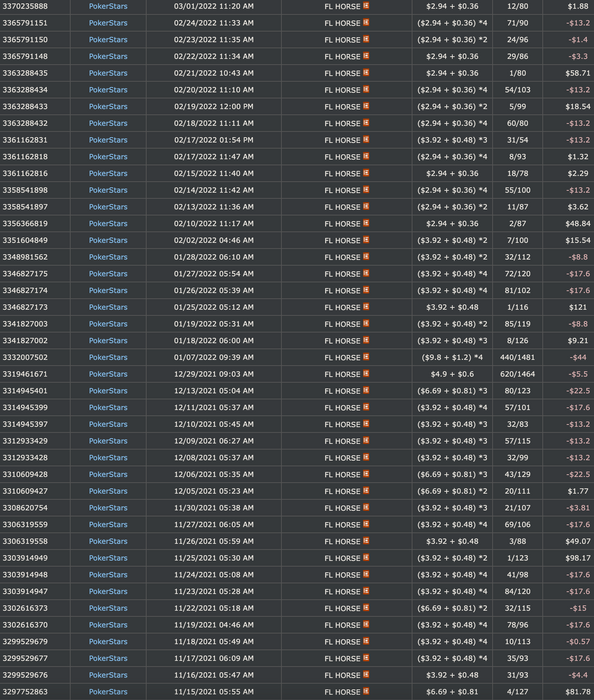The width and height of the screenshot is (594, 700).
Task: Click orange HORSE icon in row 3363288435
Action: pos(366,73)
